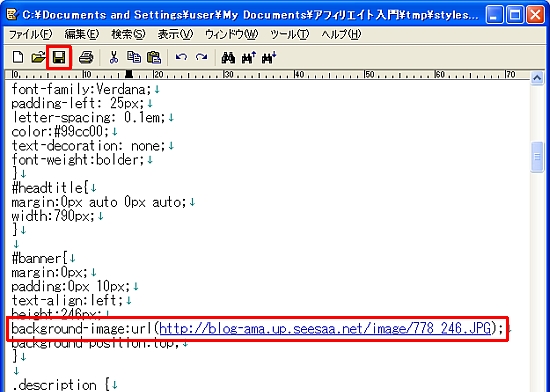Place cursor on 'font-weight:bolder;' line

point(78,160)
